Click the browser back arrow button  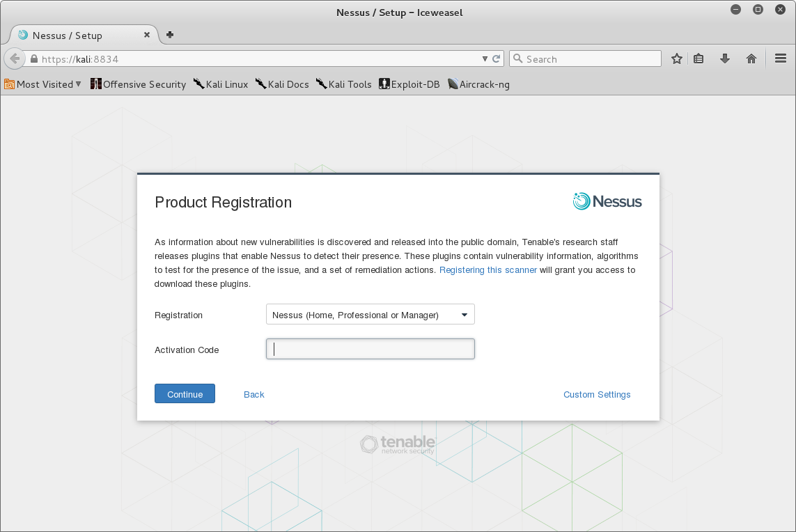(x=15, y=59)
